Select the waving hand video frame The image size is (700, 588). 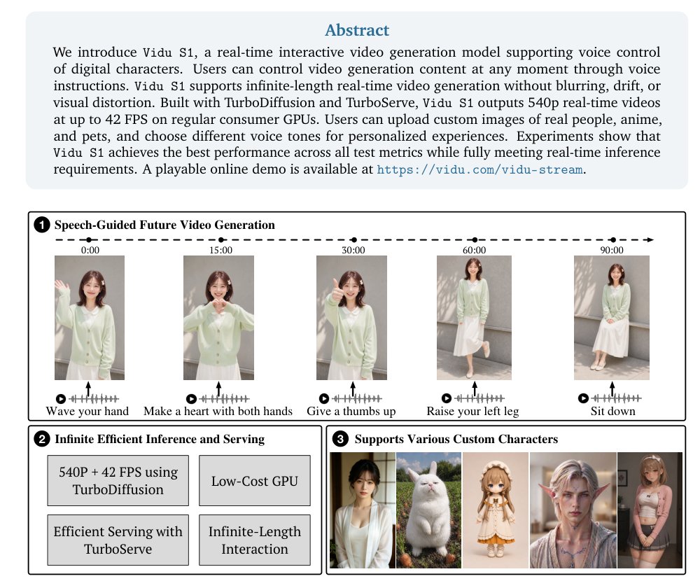pos(90,317)
